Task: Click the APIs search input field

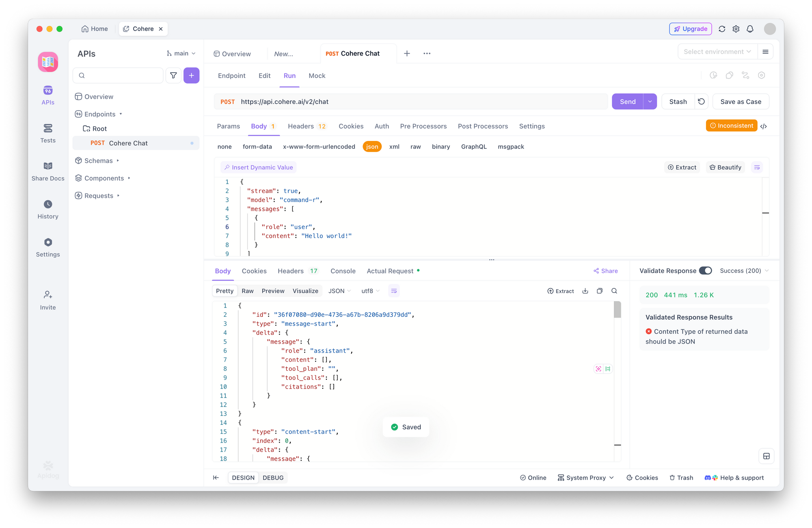Action: (118, 76)
